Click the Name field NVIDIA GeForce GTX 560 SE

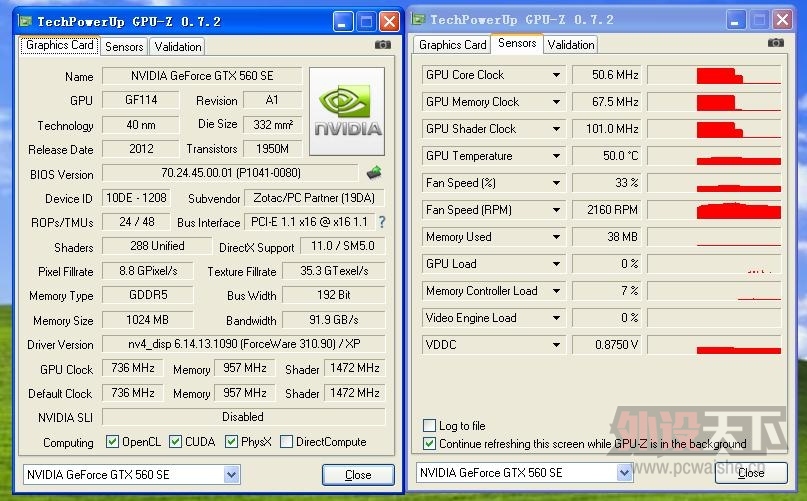(202, 76)
